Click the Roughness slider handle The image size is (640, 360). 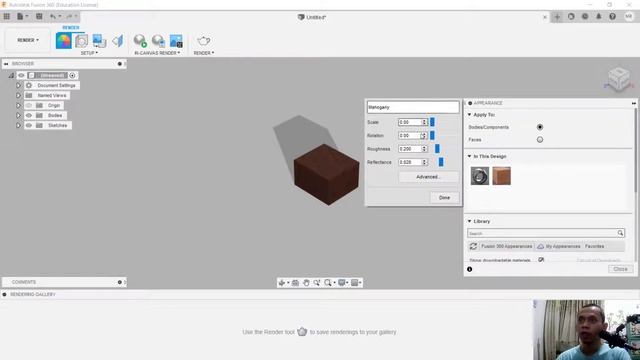tap(437, 149)
